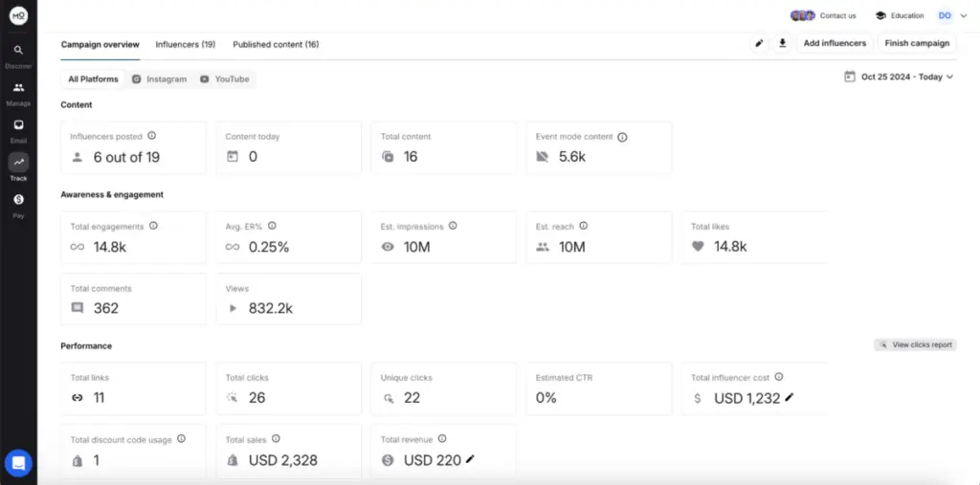This screenshot has width=980, height=485.
Task: Download the campaign report icon
Action: point(783,43)
